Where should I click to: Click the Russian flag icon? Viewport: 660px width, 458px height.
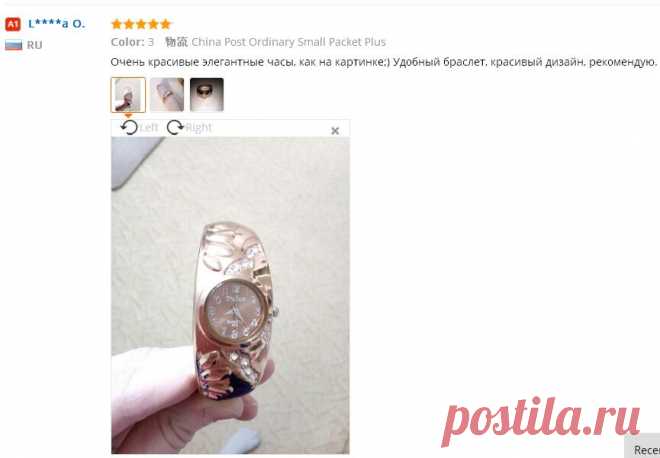(x=13, y=45)
